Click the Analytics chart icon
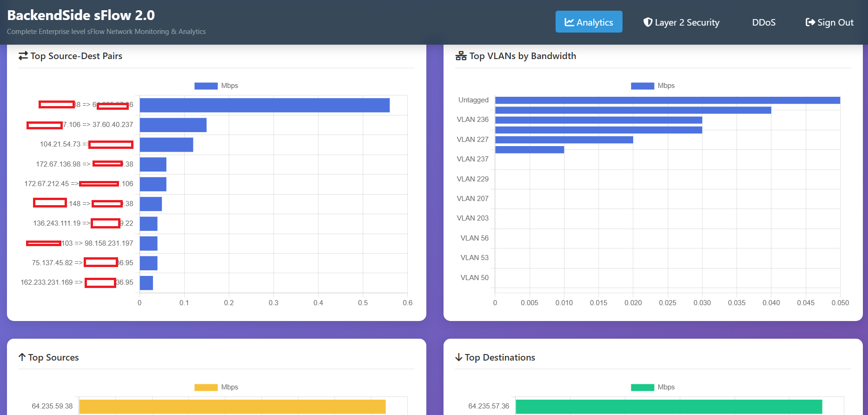The height and width of the screenshot is (415, 868). pos(569,22)
